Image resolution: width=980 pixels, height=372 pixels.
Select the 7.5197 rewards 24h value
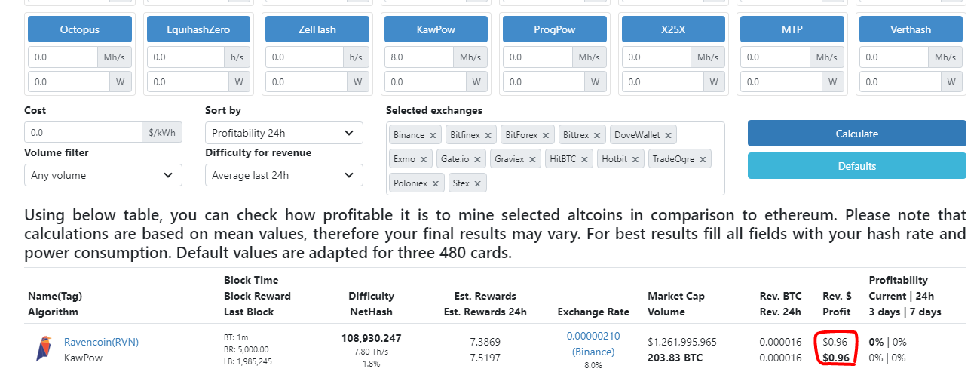(485, 358)
